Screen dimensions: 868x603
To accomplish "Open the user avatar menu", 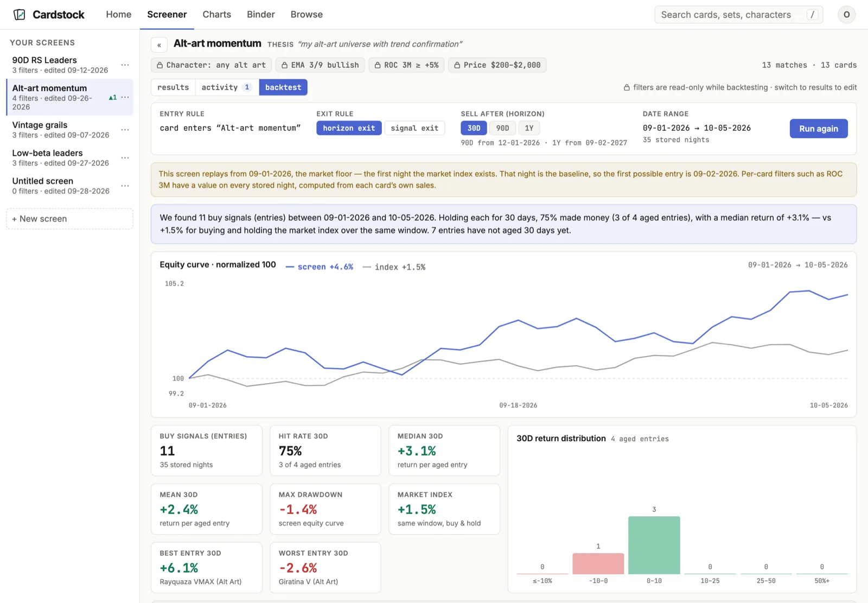I will (x=846, y=15).
